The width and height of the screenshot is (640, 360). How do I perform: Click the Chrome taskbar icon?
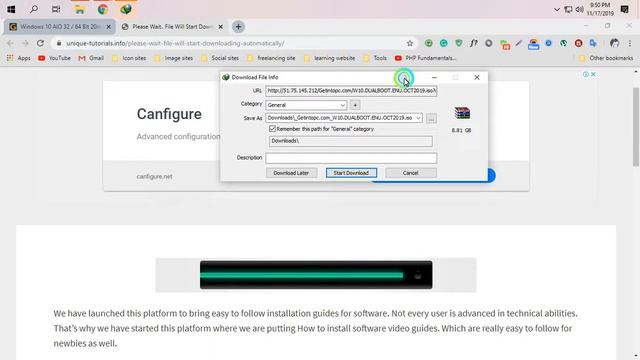102,9
